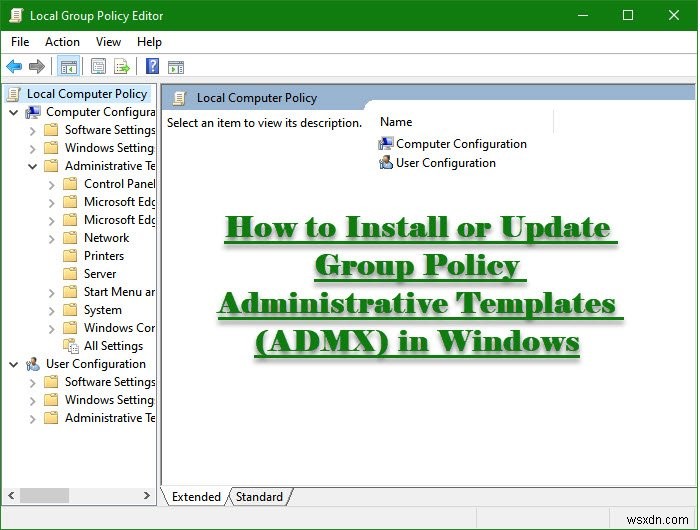
Task: Expand the Windows Components node
Action: [52, 329]
